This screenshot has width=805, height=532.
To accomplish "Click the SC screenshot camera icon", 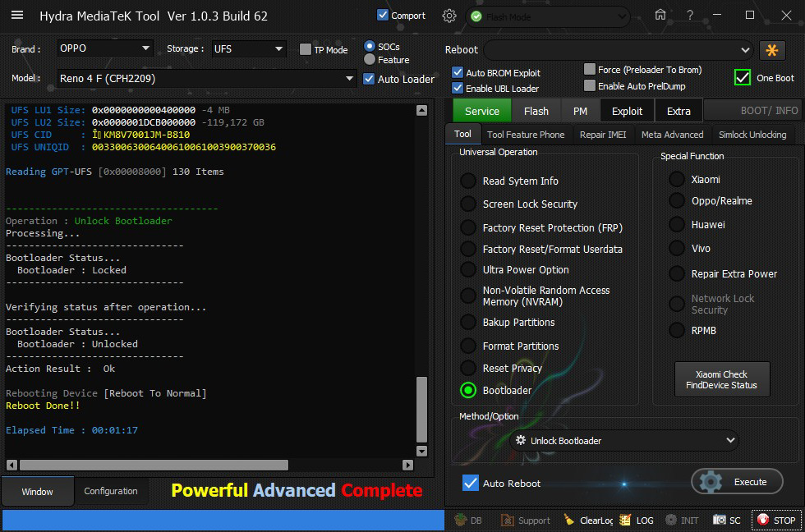I will (720, 520).
